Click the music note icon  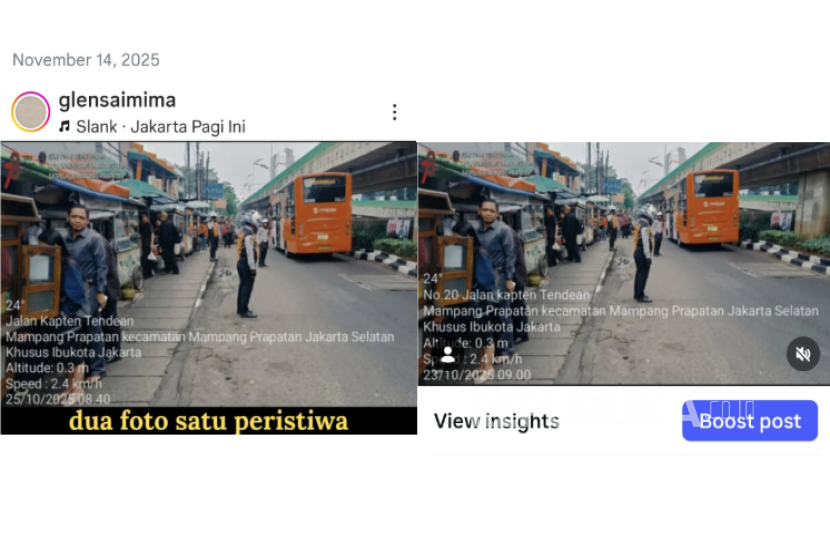[x=65, y=127]
